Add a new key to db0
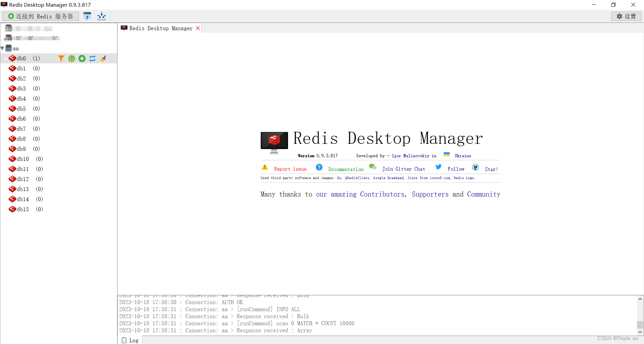Image resolution: width=644 pixels, height=344 pixels. click(x=82, y=58)
